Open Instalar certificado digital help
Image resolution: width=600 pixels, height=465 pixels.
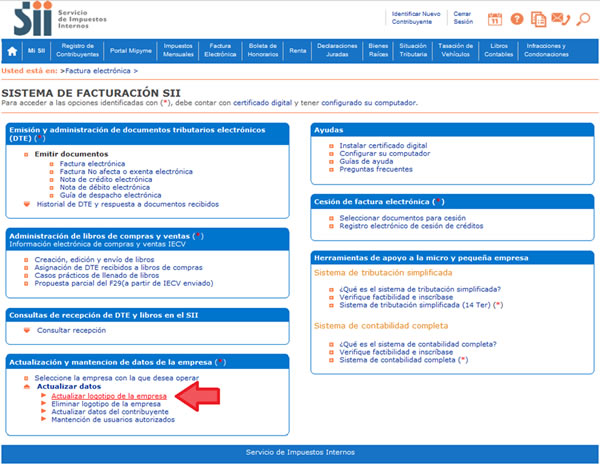383,146
